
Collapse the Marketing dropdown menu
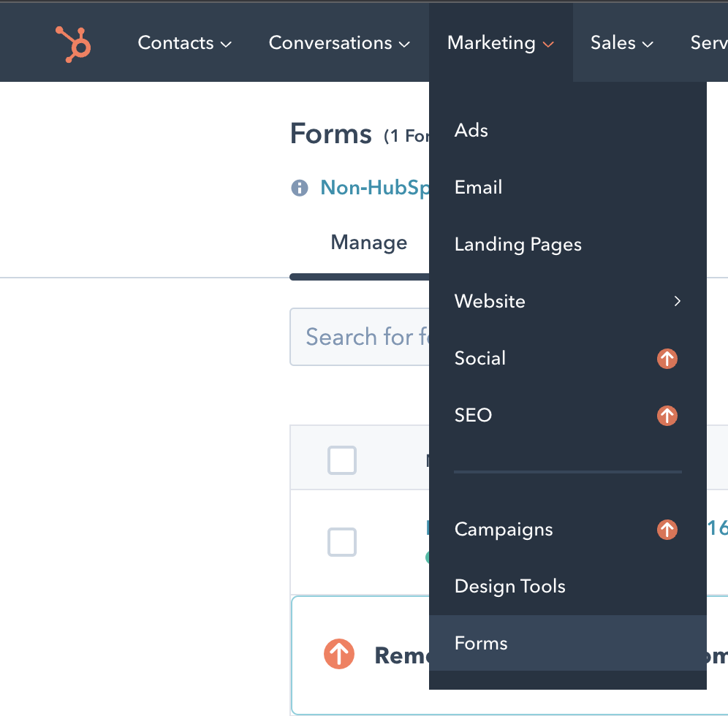pos(501,42)
